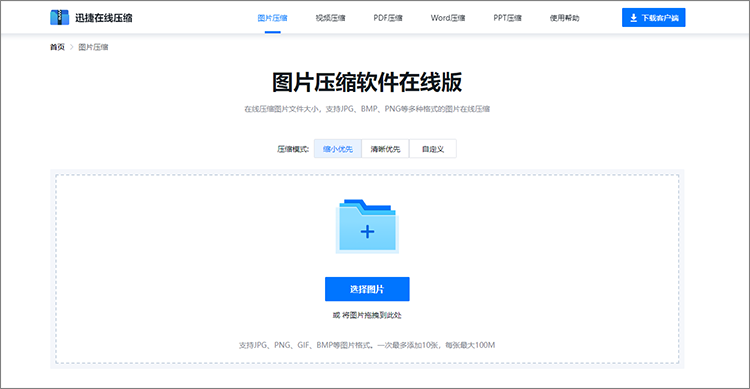Open the PDF压缩 tab
The image size is (750, 389).
pos(388,18)
